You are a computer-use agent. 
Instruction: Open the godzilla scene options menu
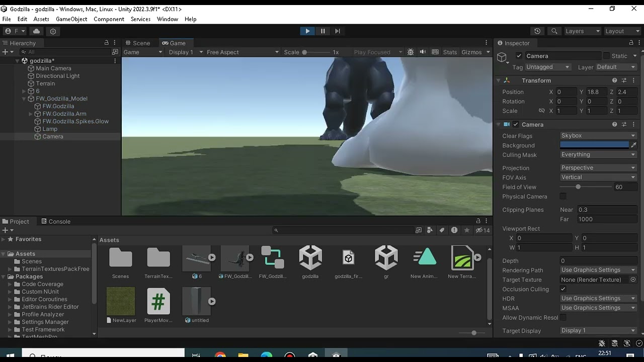click(x=115, y=61)
